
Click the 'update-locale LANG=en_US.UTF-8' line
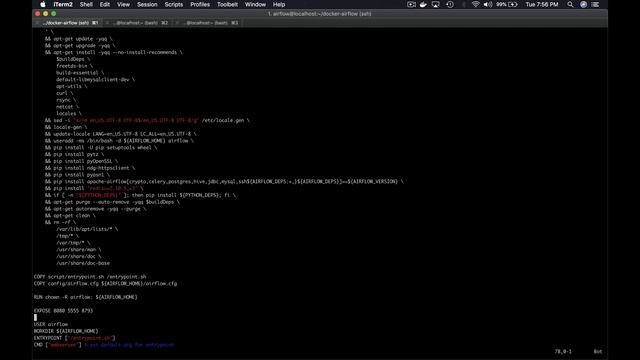pos(120,134)
